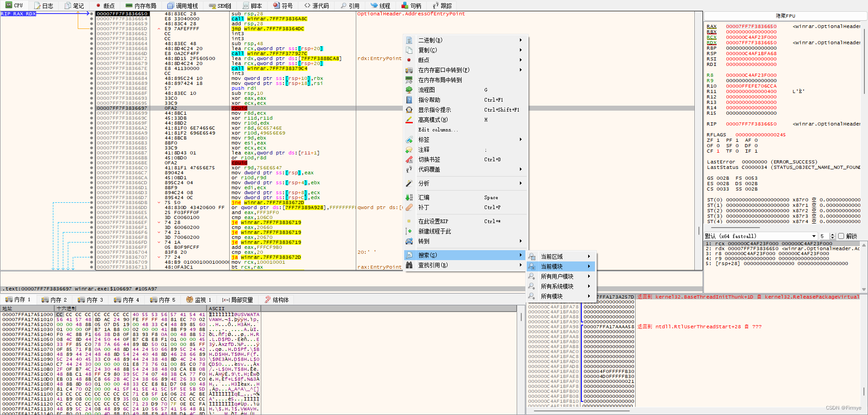The image size is (868, 415).
Task: Switch to the 内存 2 dump tab
Action: 54,300
